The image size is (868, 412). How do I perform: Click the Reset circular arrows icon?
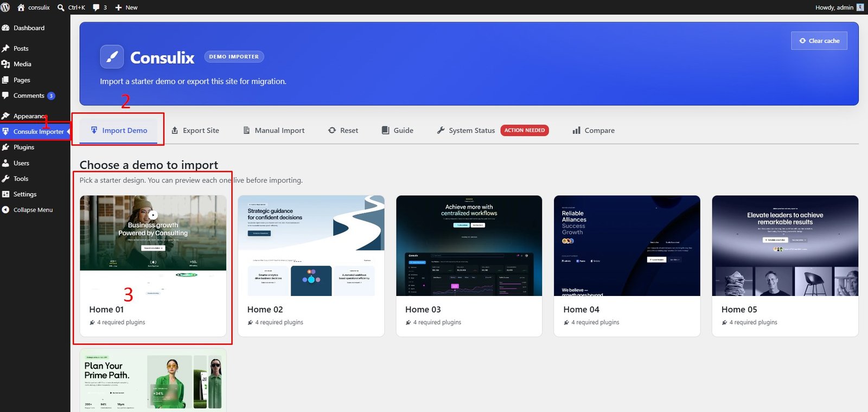click(x=332, y=130)
